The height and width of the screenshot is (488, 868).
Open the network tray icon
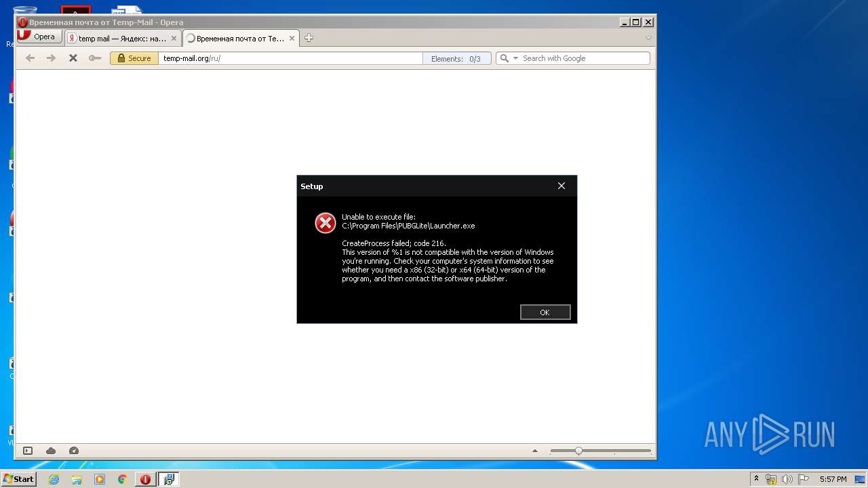coord(771,479)
